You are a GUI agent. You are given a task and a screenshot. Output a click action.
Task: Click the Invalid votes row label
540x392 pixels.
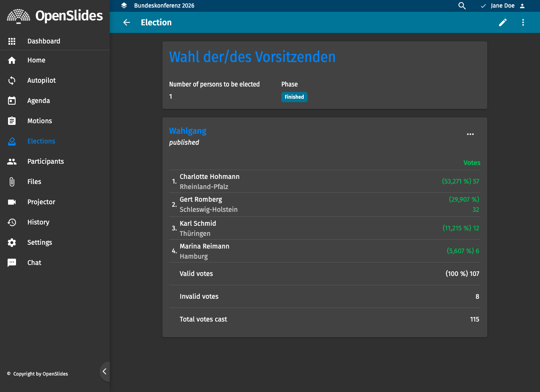pyautogui.click(x=199, y=297)
